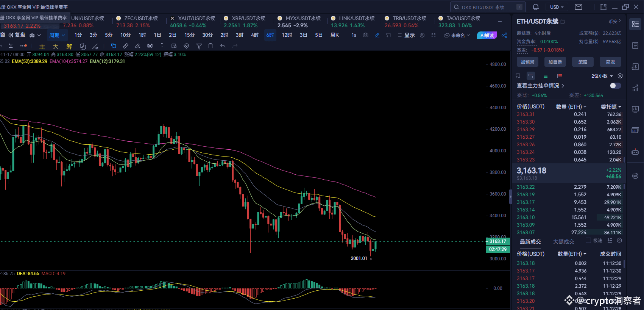Click the trash icon to delete drawings
Viewport: 644px width, 310px height.
211,46
